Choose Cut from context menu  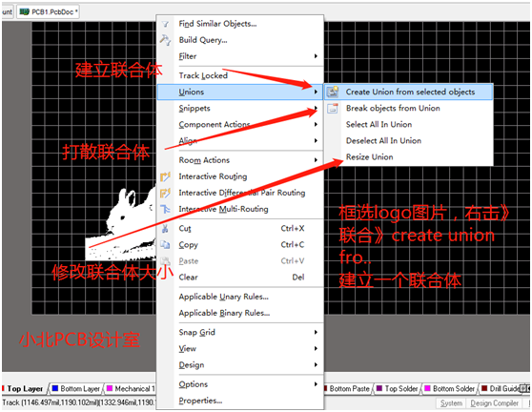click(240, 228)
